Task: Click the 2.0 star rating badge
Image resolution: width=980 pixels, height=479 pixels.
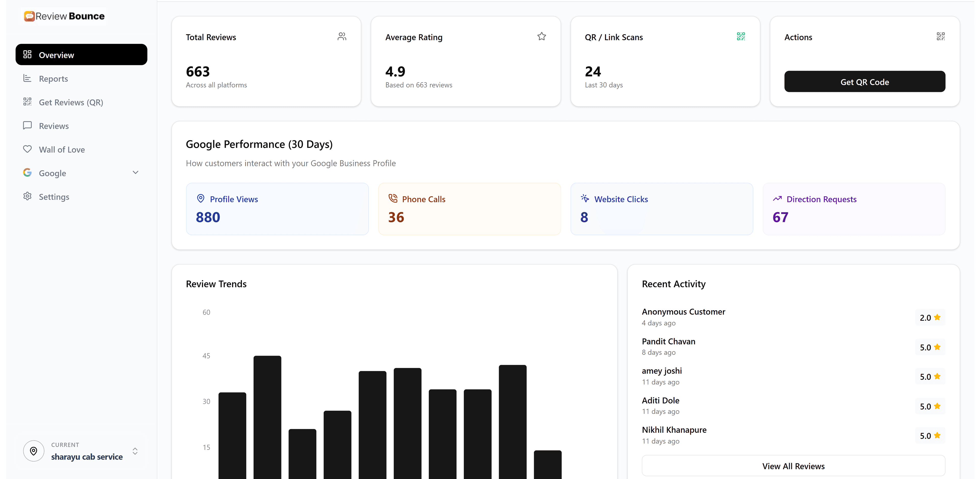Action: coord(930,318)
